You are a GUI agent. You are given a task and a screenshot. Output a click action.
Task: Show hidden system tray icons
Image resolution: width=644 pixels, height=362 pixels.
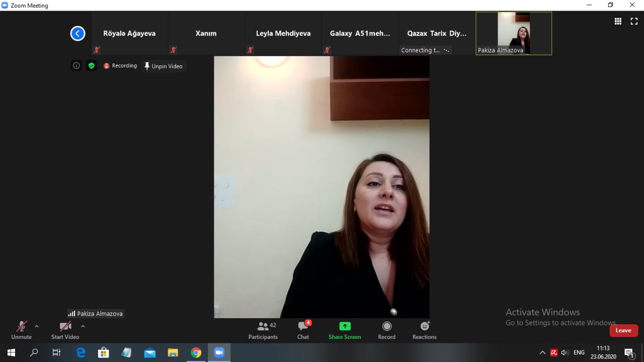point(542,353)
